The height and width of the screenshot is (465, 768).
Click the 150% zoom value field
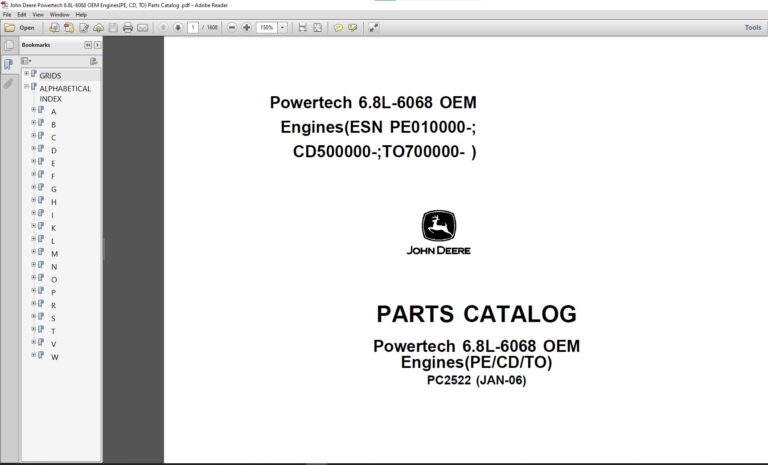267,28
